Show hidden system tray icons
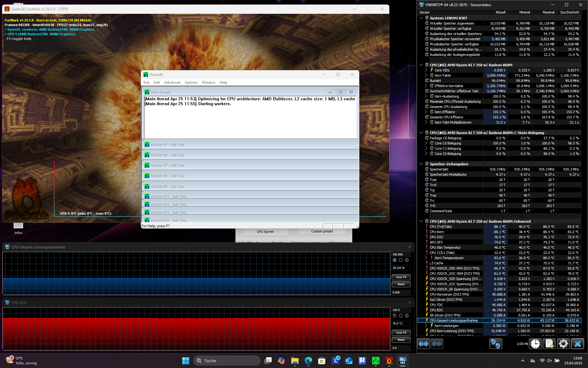588x368 pixels. (523, 361)
